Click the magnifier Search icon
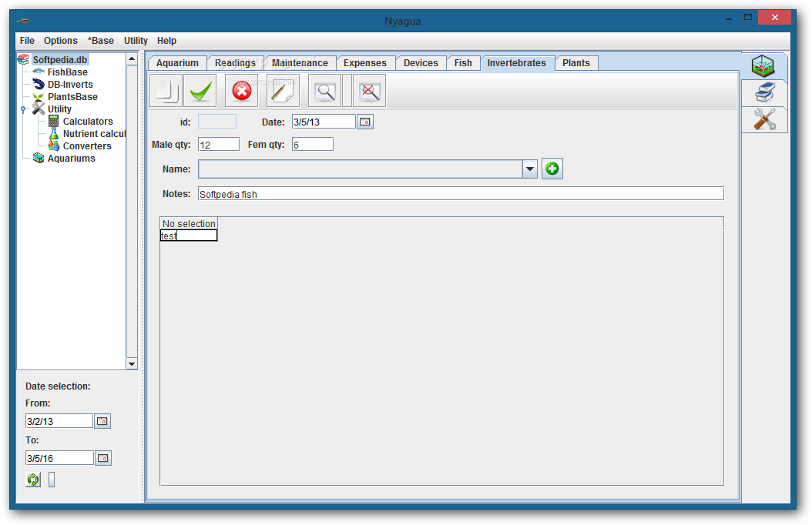 coord(324,91)
